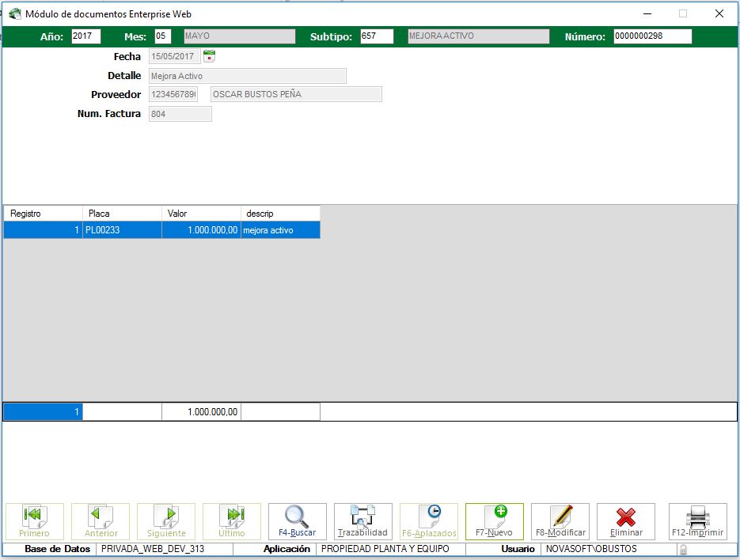Click the totals row count cell 1
The height and width of the screenshot is (560, 740).
(44, 412)
